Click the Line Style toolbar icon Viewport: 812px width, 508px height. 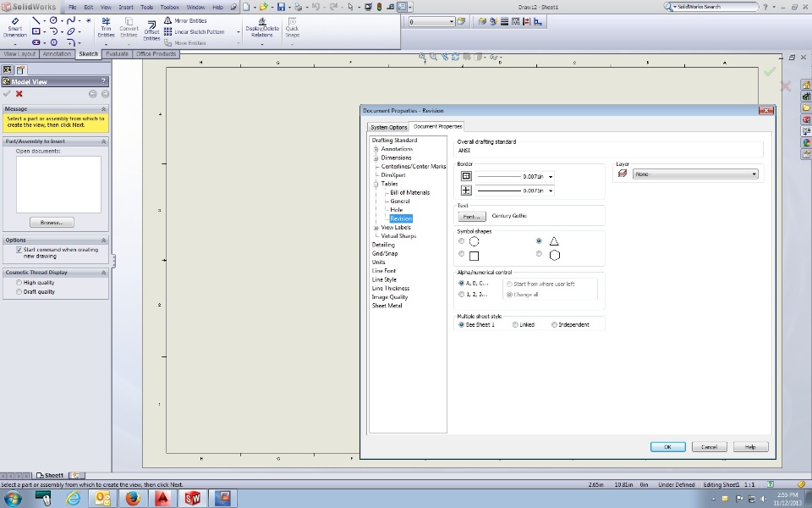coord(515,22)
